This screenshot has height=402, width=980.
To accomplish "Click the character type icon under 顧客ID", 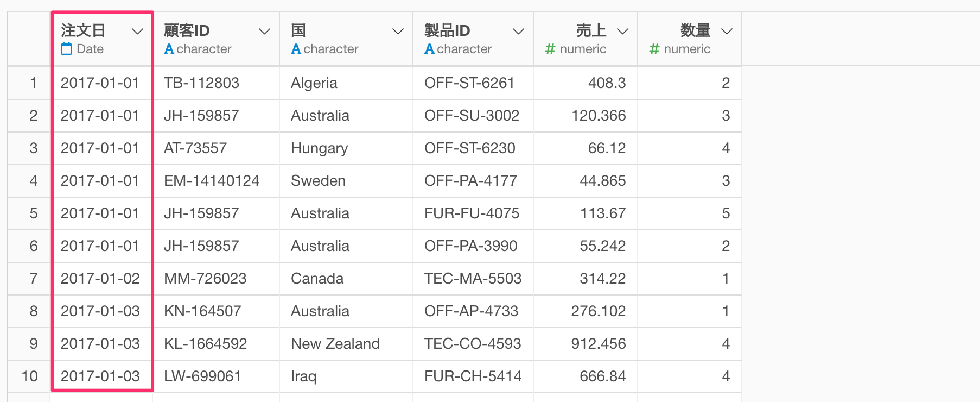I will pyautogui.click(x=169, y=49).
